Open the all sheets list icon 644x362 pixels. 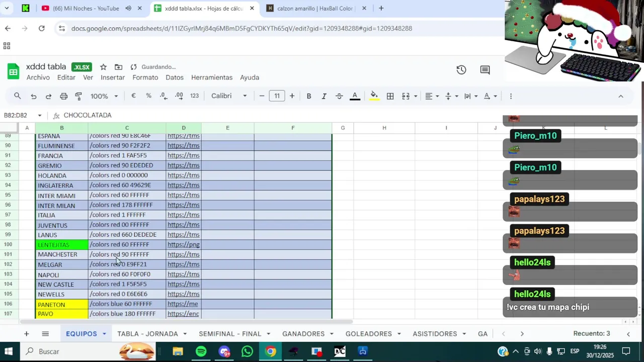(x=45, y=334)
